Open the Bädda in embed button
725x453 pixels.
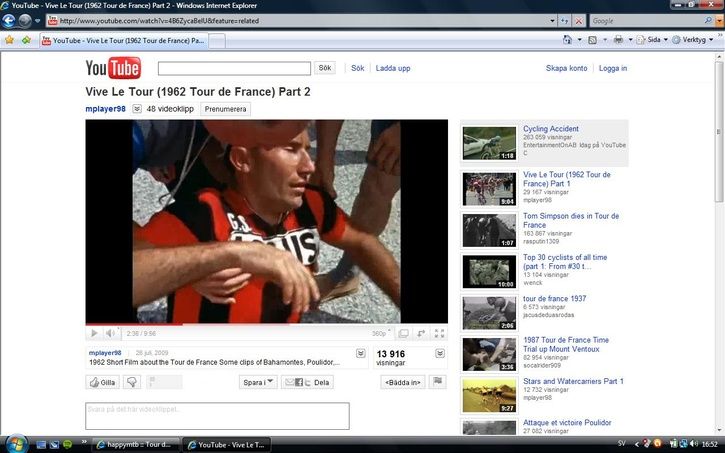[x=403, y=382]
